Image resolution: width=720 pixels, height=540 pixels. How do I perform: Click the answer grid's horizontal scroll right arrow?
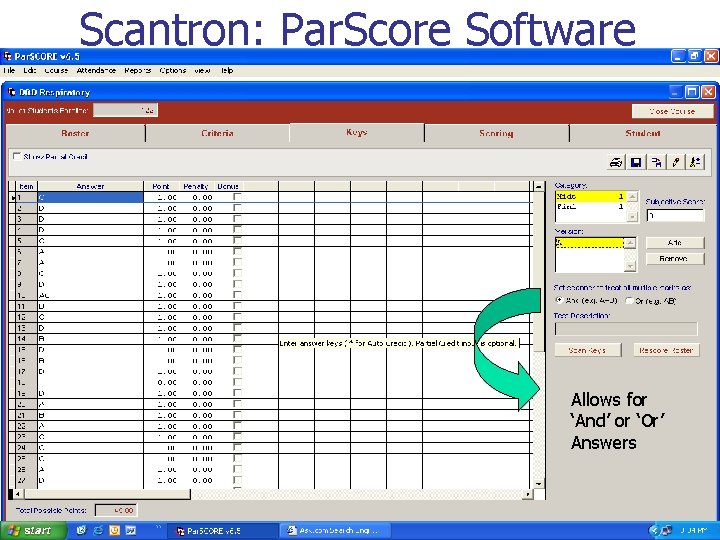click(528, 494)
